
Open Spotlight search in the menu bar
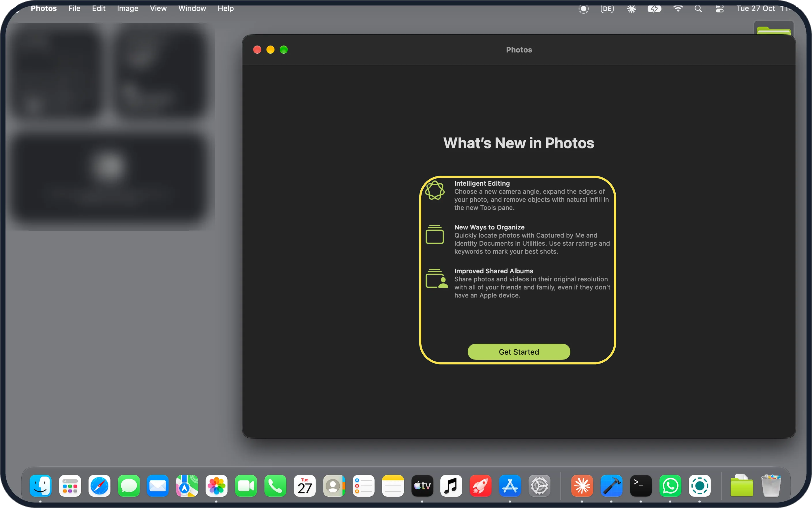point(698,9)
